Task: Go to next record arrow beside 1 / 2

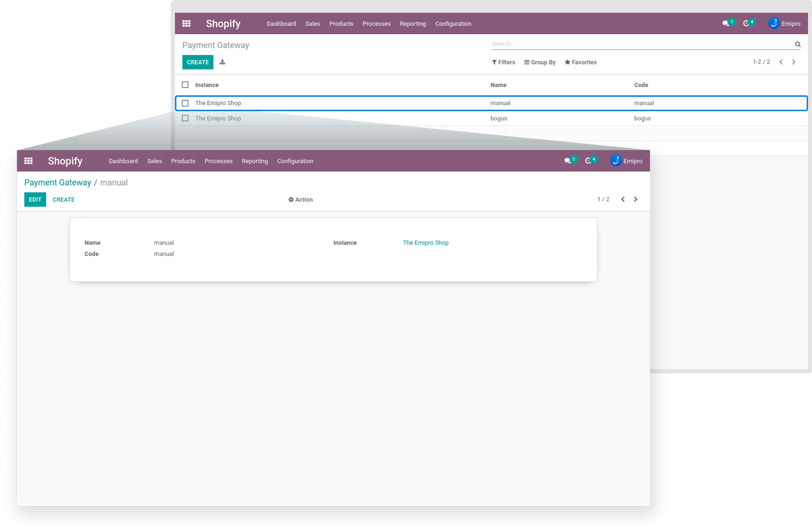Action: [x=635, y=200]
